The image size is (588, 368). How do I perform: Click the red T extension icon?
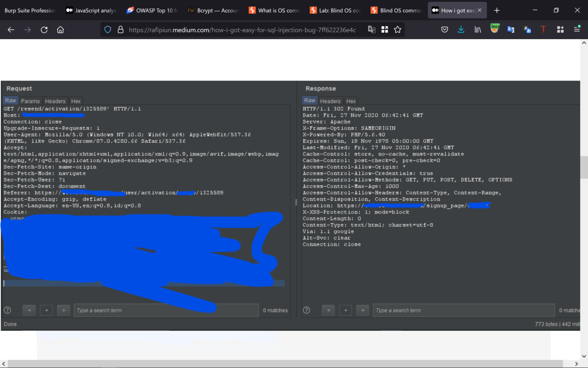(x=543, y=30)
